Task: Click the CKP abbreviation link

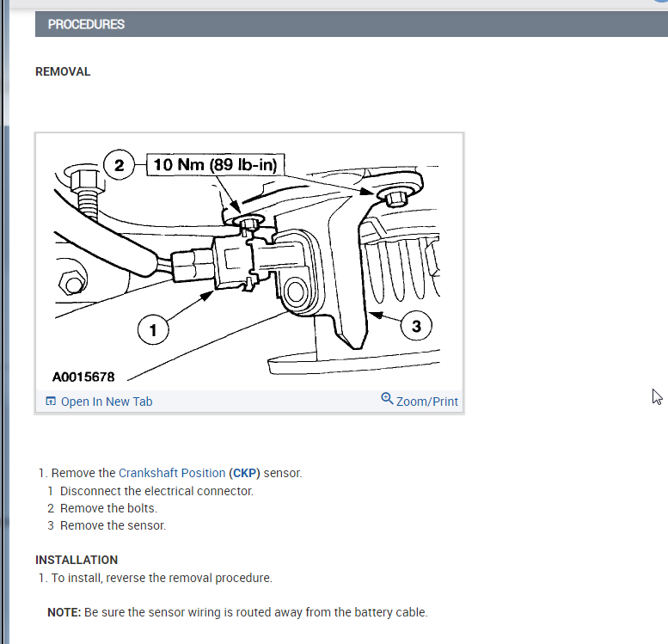Action: pos(244,473)
